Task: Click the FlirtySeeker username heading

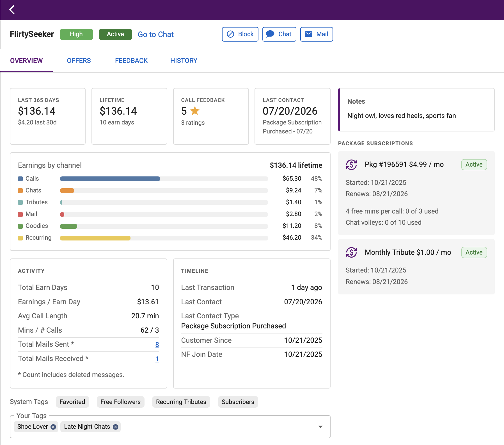Action: coord(32,34)
